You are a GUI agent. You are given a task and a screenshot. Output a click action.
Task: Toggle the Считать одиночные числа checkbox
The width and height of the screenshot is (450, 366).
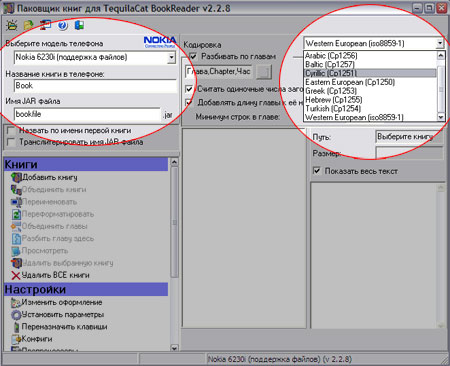[189, 89]
